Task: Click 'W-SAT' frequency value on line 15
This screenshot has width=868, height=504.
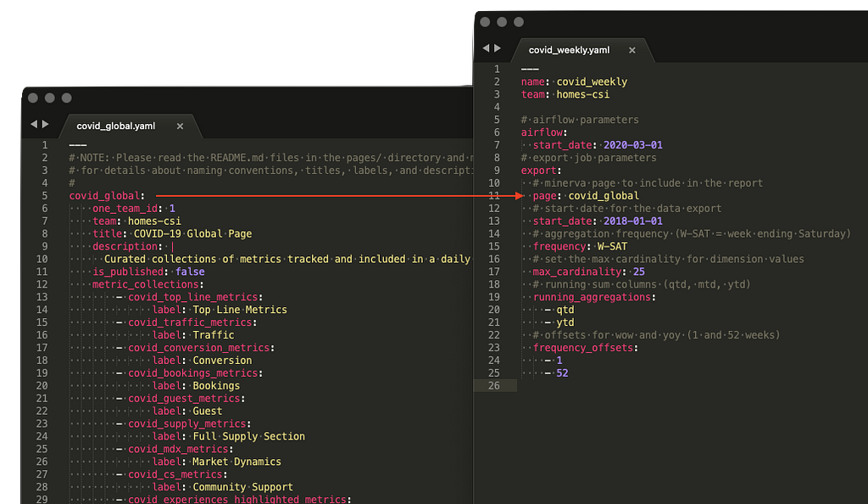Action: [x=612, y=246]
